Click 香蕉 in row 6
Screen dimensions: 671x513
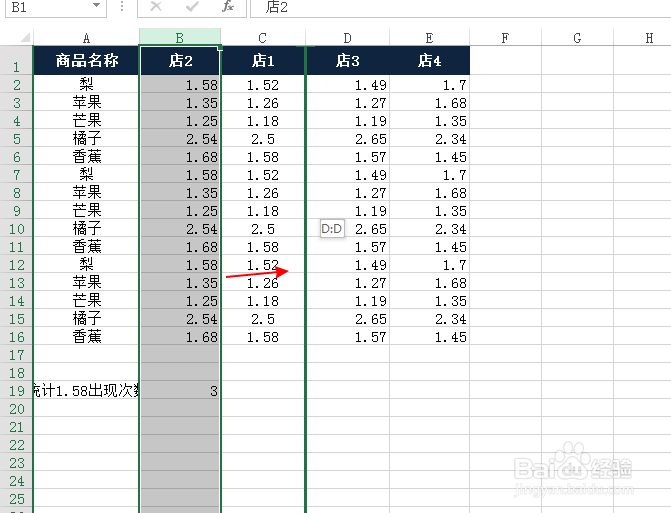pos(86,157)
